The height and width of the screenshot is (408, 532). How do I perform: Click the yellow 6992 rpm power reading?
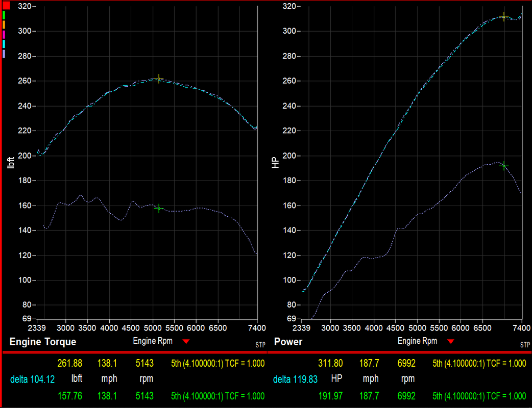(406, 363)
